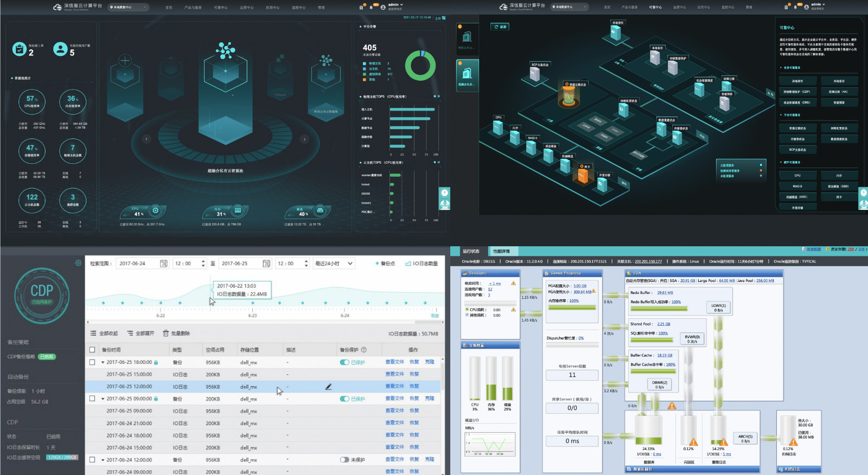Enable protection for 2017-06-24 12:00 backup
This screenshot has width=868, height=475.
coord(344,460)
